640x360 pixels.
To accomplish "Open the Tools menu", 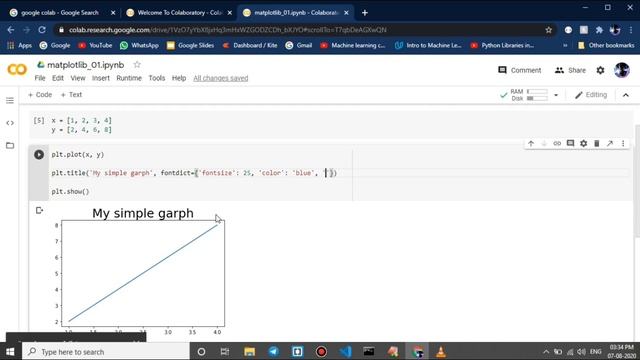I will (x=157, y=78).
